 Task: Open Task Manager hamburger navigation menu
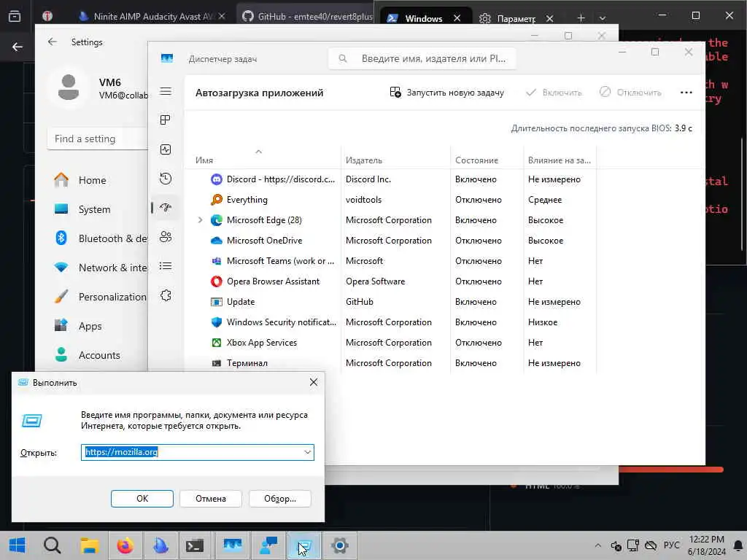[166, 91]
